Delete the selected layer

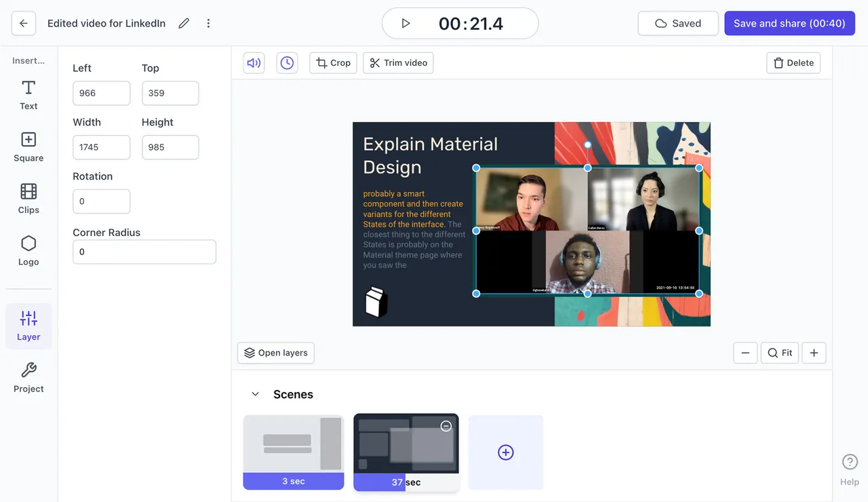793,63
